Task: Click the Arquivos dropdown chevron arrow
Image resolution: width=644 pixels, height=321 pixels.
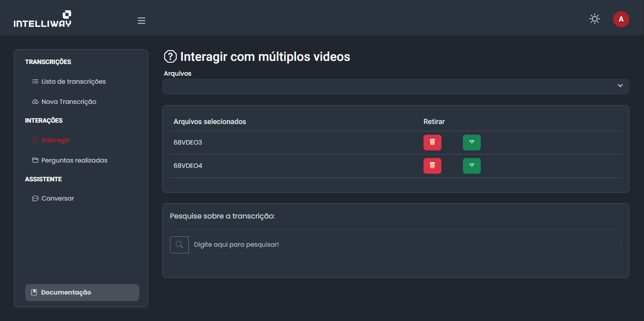Action: tap(620, 86)
